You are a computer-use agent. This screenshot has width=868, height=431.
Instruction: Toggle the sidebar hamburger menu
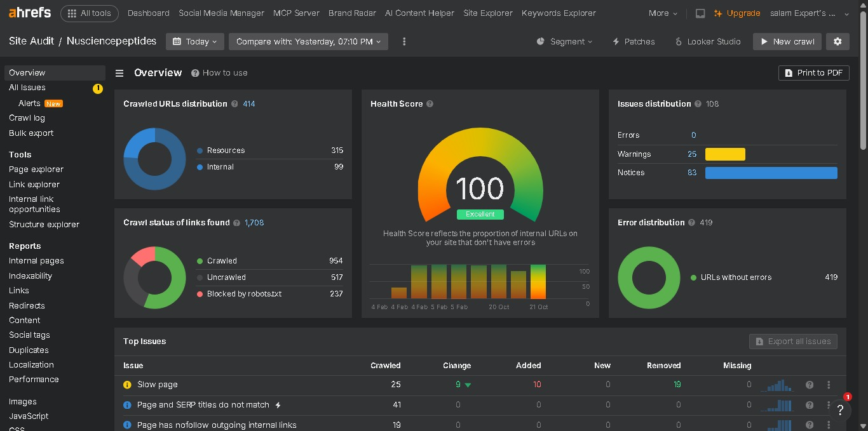click(x=119, y=73)
